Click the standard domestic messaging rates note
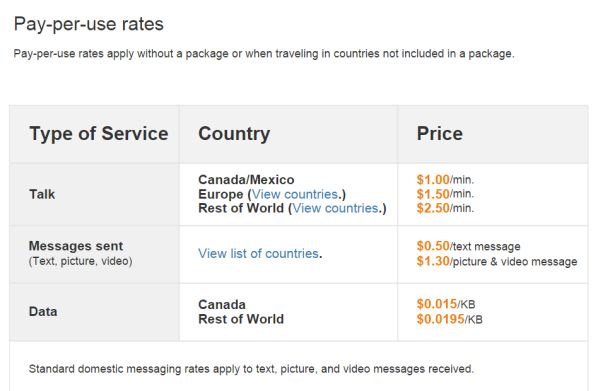600x391 pixels. pos(251,369)
